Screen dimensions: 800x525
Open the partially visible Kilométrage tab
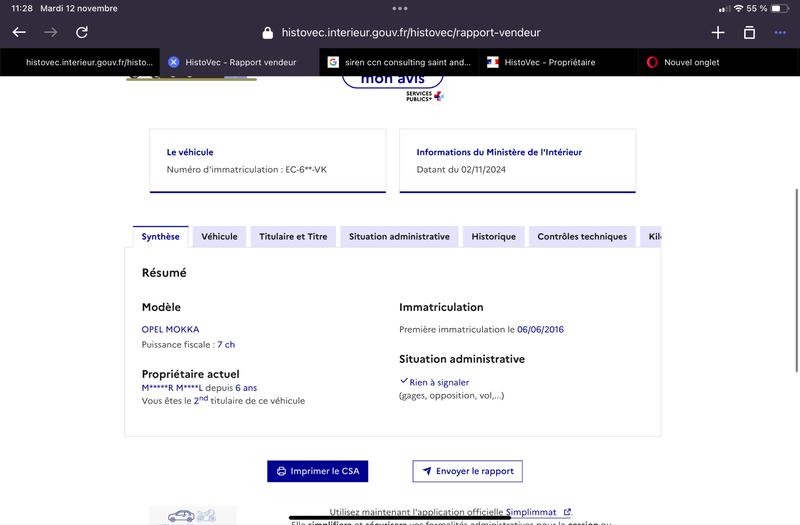pos(652,237)
